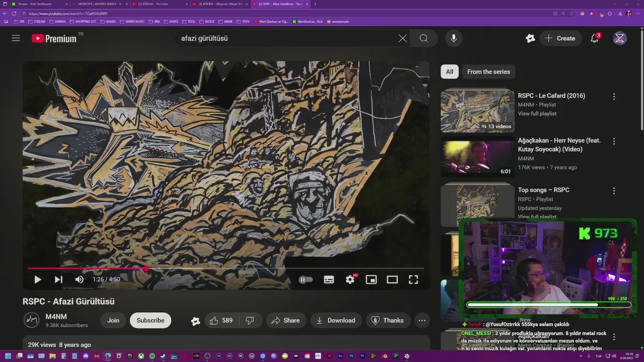This screenshot has height=362, width=644.
Task: Select the All filter chip
Action: pyautogui.click(x=449, y=72)
